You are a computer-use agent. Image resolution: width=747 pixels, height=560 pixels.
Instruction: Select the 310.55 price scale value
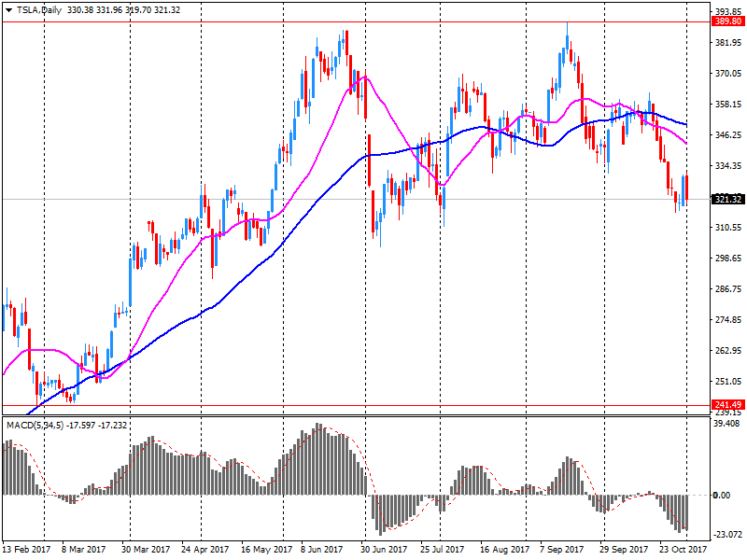pos(728,227)
